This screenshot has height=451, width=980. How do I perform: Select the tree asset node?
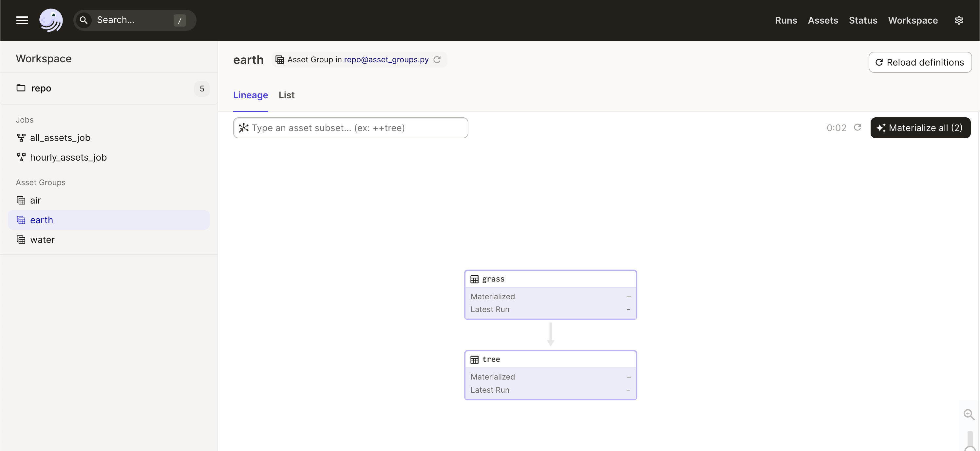(551, 375)
